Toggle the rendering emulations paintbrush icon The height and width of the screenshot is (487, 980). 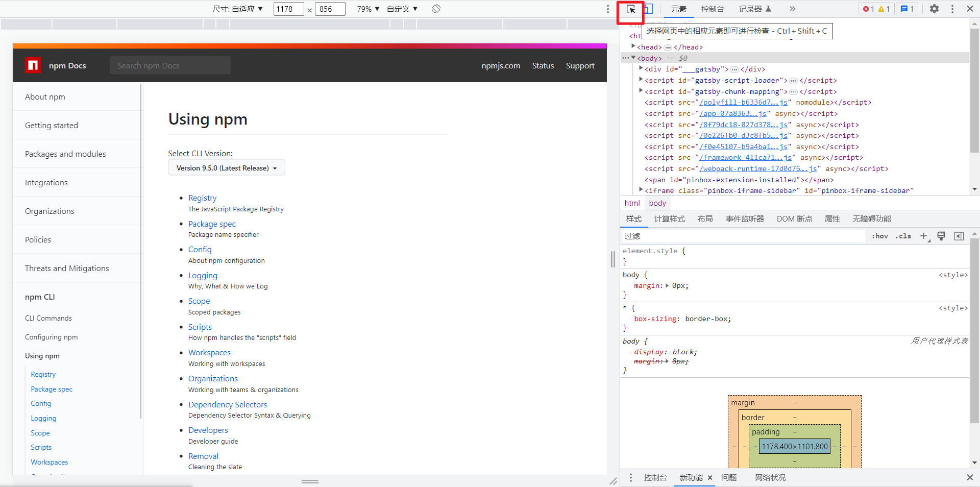pyautogui.click(x=941, y=236)
